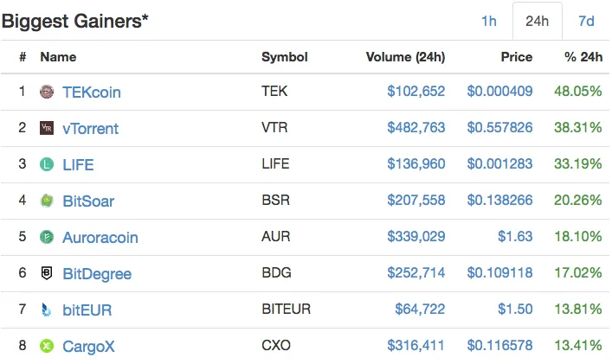The height and width of the screenshot is (364, 612).
Task: Click the BitSoar coin icon
Action: 47,201
